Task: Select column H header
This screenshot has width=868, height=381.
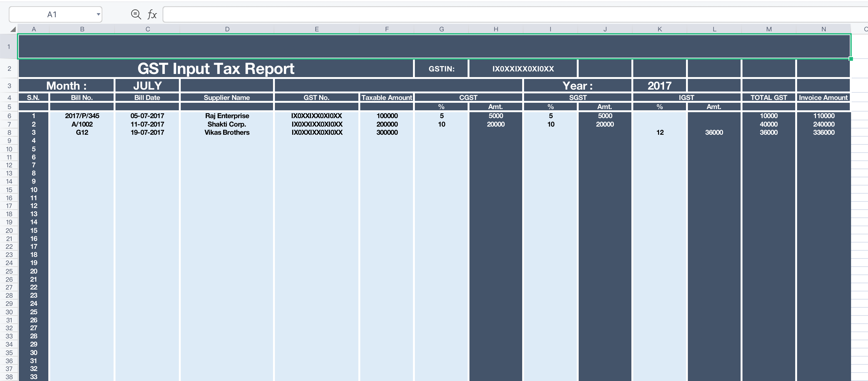Action: [496, 29]
